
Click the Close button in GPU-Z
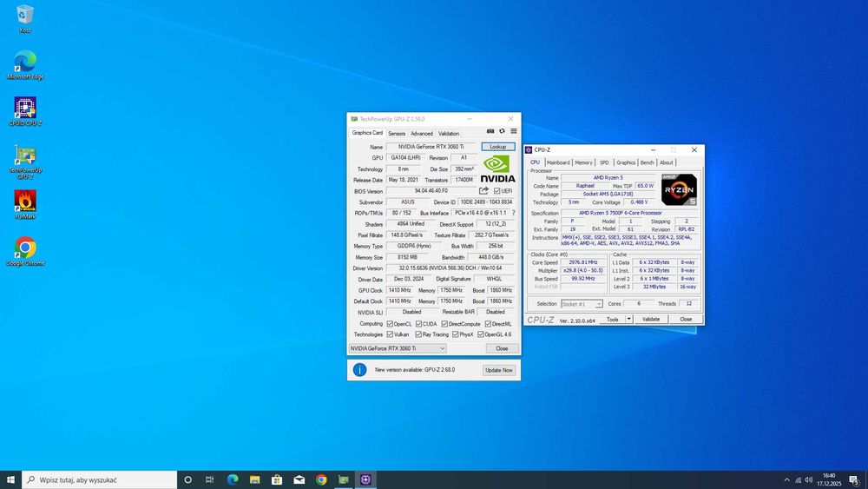point(502,348)
